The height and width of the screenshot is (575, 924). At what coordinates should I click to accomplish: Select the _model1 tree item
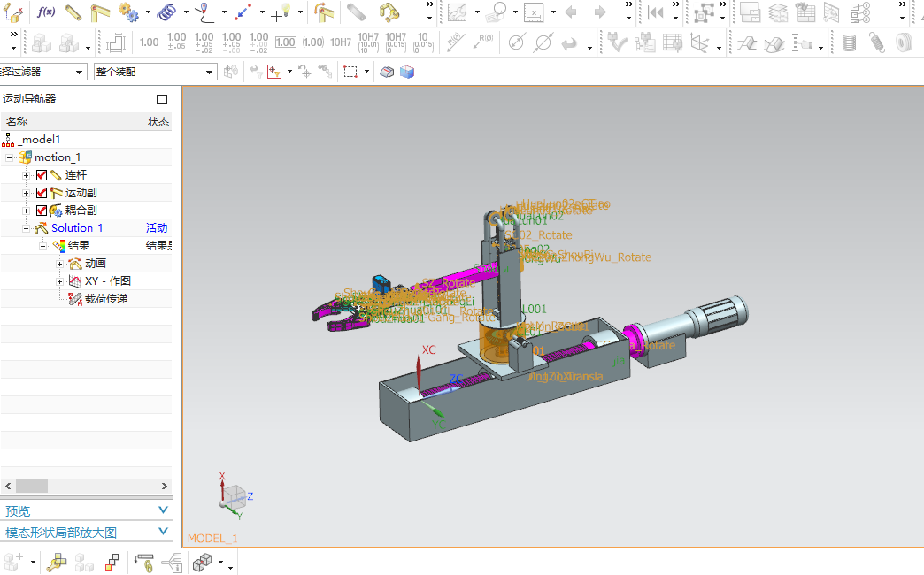(40, 140)
